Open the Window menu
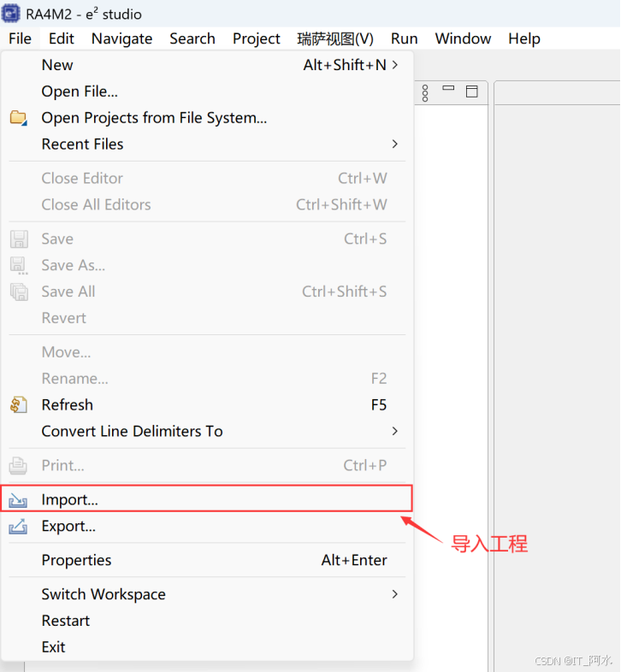Screen dimensions: 621x672 [x=463, y=38]
